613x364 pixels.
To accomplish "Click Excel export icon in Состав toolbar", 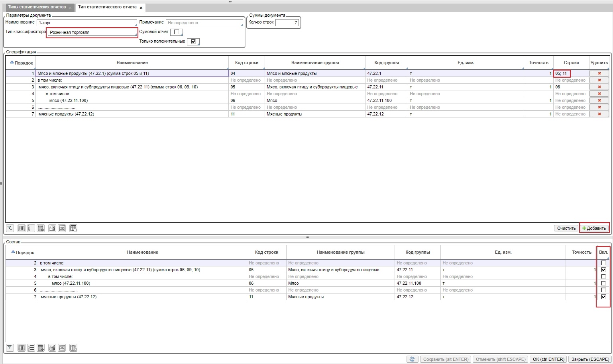I will (x=62, y=348).
